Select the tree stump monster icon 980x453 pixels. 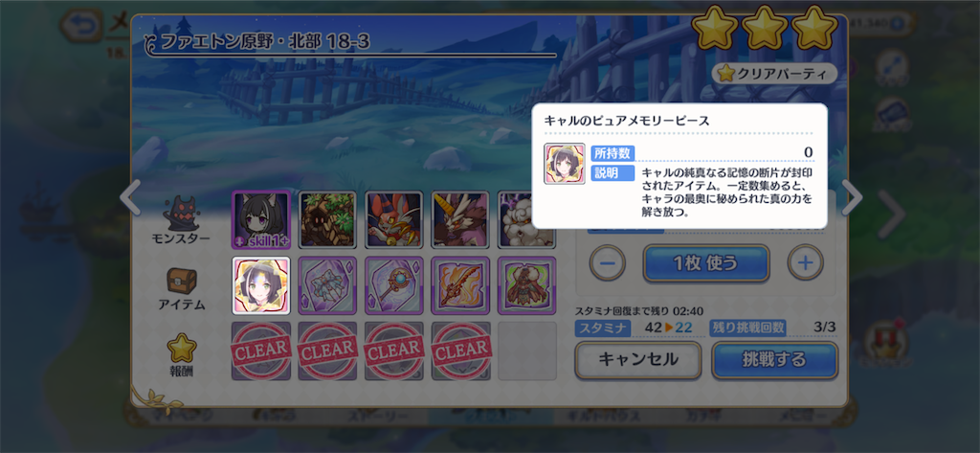click(327, 219)
